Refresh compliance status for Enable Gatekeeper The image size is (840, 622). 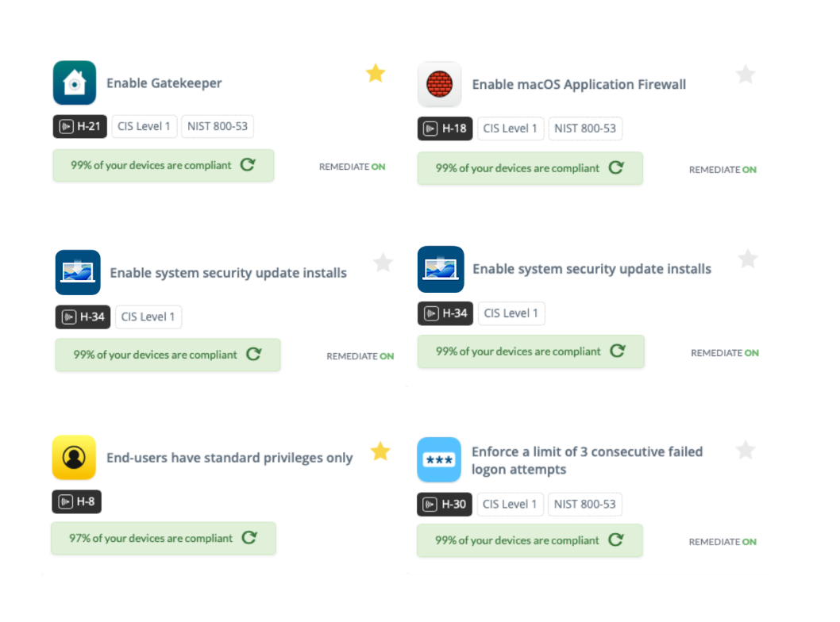pyautogui.click(x=248, y=165)
